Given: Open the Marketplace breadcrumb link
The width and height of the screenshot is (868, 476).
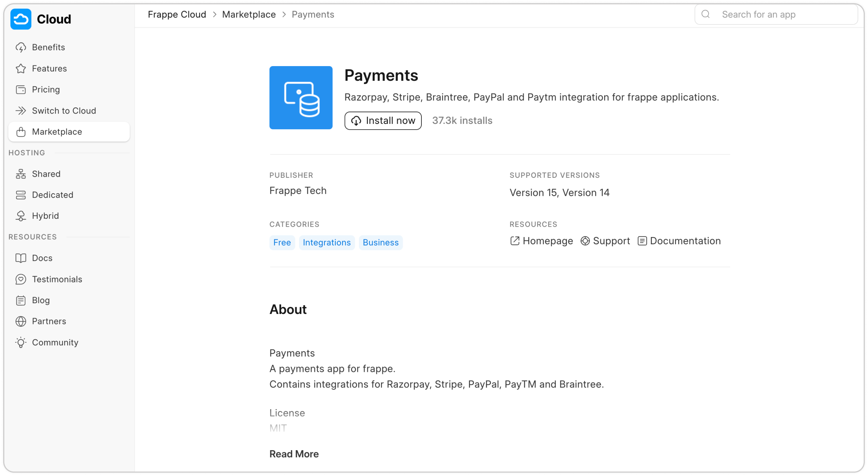Looking at the screenshot, I should [x=249, y=14].
